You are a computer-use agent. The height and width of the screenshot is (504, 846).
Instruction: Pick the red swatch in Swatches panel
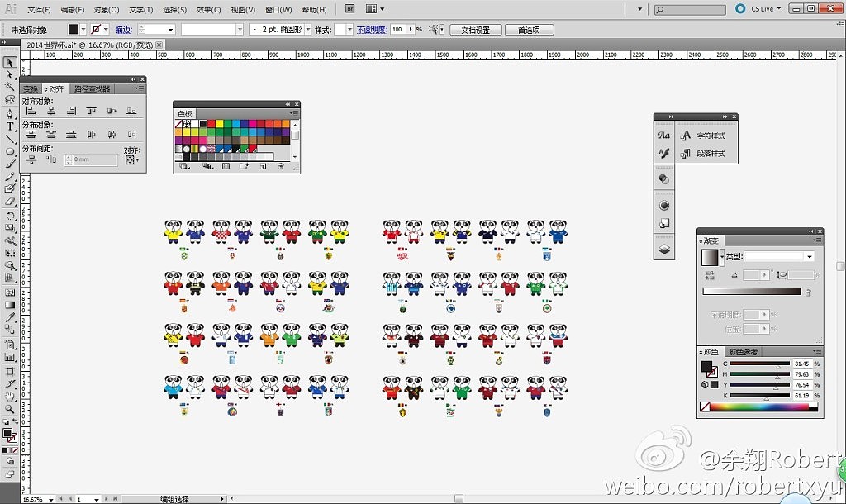(211, 123)
